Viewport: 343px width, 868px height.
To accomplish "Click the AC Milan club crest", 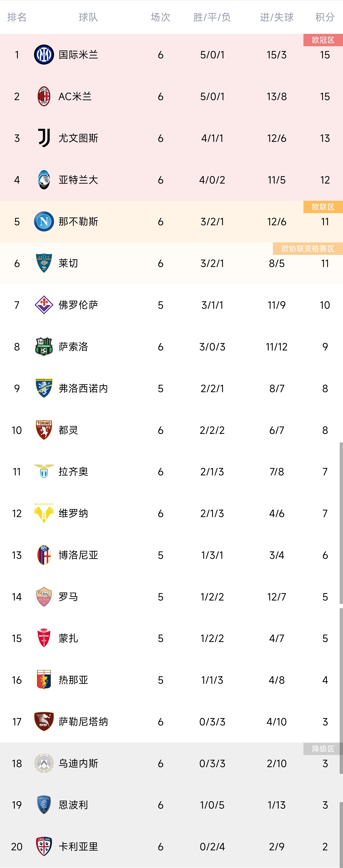I will (44, 96).
